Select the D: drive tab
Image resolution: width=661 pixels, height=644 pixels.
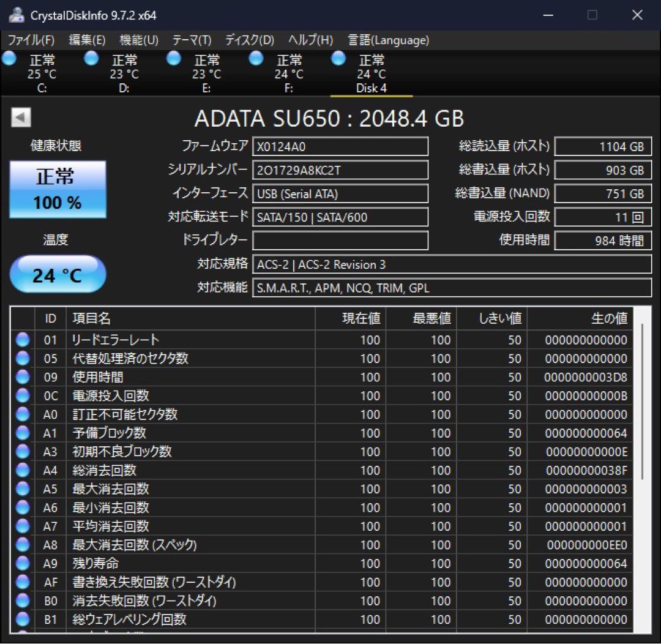[x=124, y=73]
